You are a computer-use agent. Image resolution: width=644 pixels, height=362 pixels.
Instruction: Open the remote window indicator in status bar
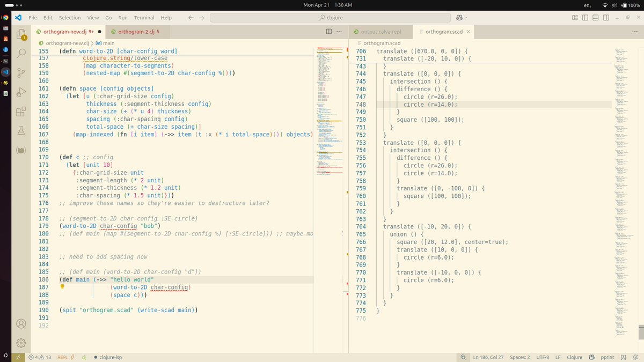(18, 357)
